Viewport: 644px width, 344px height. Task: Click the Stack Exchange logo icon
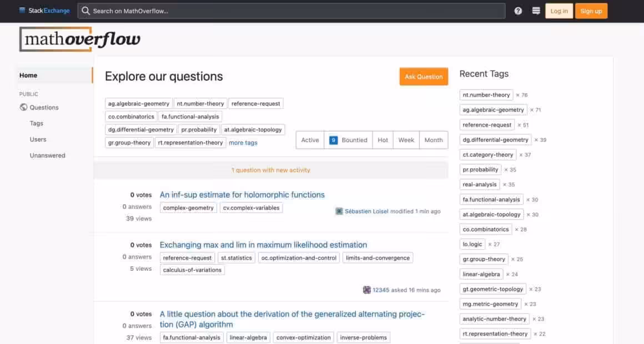(x=22, y=11)
